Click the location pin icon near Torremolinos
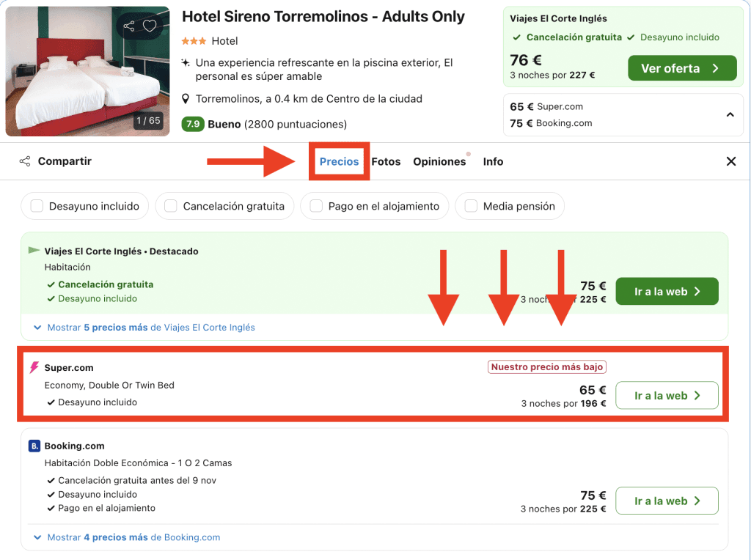The width and height of the screenshot is (751, 560). [x=186, y=99]
